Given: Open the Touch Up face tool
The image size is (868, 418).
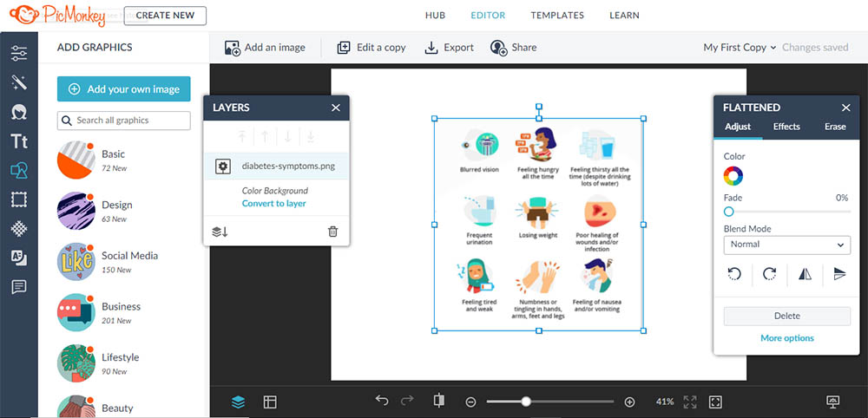Looking at the screenshot, I should click(18, 112).
